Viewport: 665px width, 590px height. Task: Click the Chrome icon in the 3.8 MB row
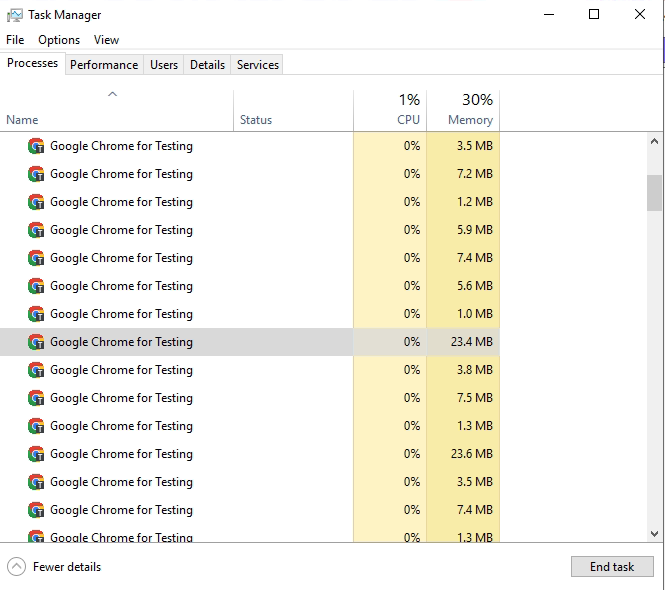pos(36,370)
